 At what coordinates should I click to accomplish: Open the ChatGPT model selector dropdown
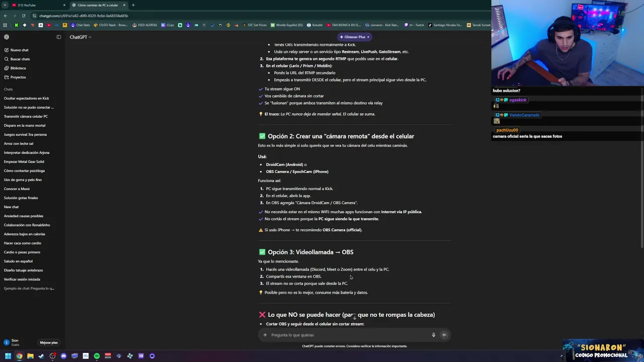(x=80, y=37)
